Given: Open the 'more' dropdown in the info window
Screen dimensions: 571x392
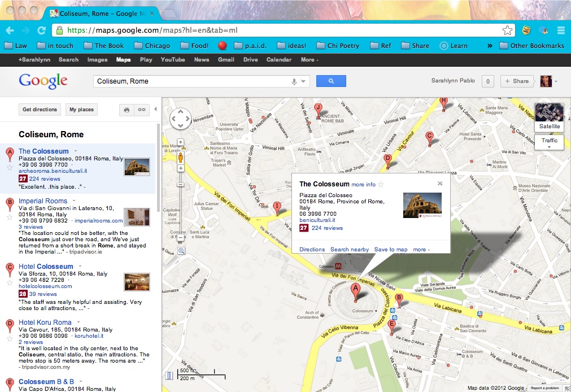Looking at the screenshot, I should (421, 250).
